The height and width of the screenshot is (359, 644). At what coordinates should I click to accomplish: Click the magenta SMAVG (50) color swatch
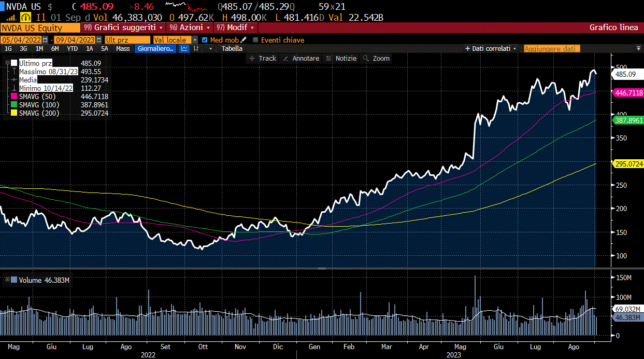coord(14,96)
